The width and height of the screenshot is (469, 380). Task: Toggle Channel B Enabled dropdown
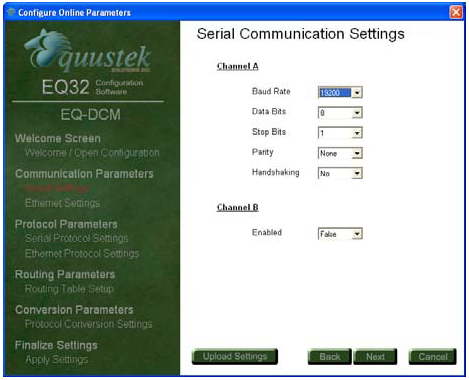[x=357, y=234]
